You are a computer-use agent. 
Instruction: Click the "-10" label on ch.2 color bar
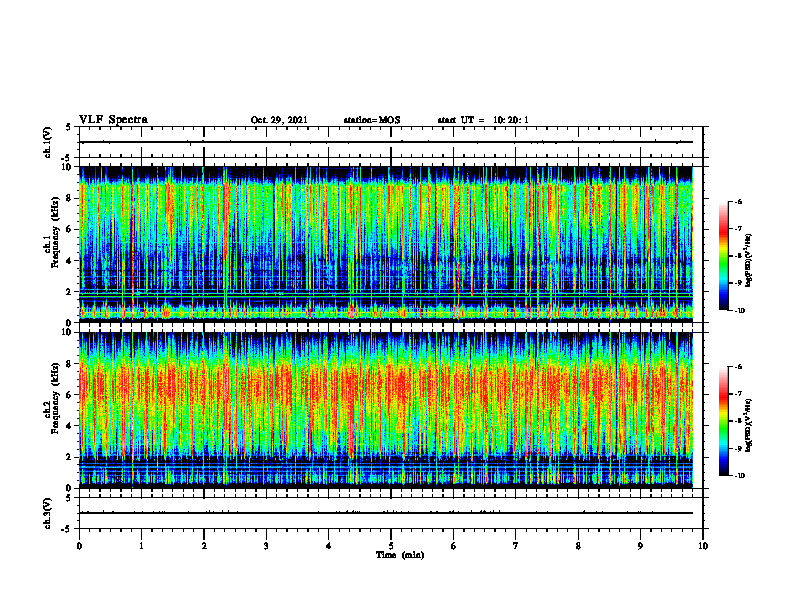(x=740, y=476)
